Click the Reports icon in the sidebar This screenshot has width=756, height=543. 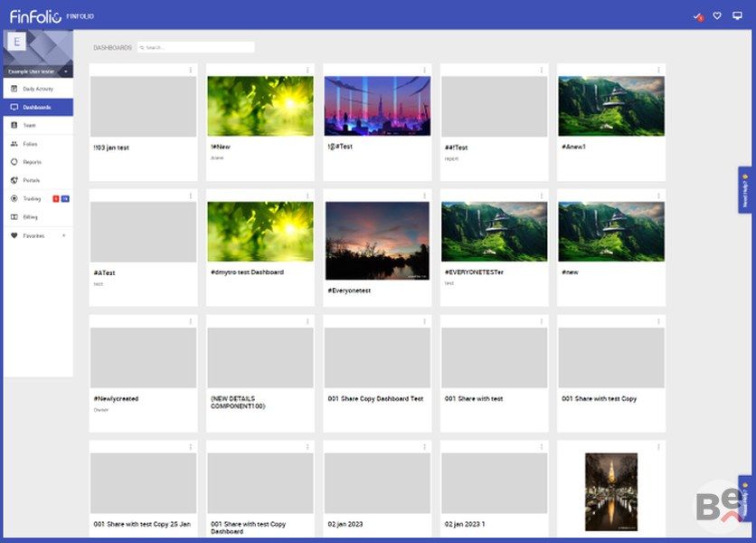(14, 162)
